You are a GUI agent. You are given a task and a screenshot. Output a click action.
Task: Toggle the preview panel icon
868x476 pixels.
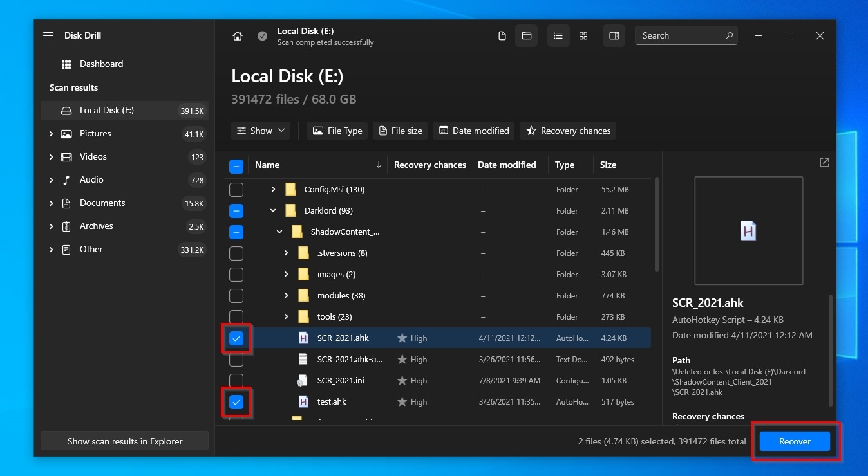click(614, 36)
